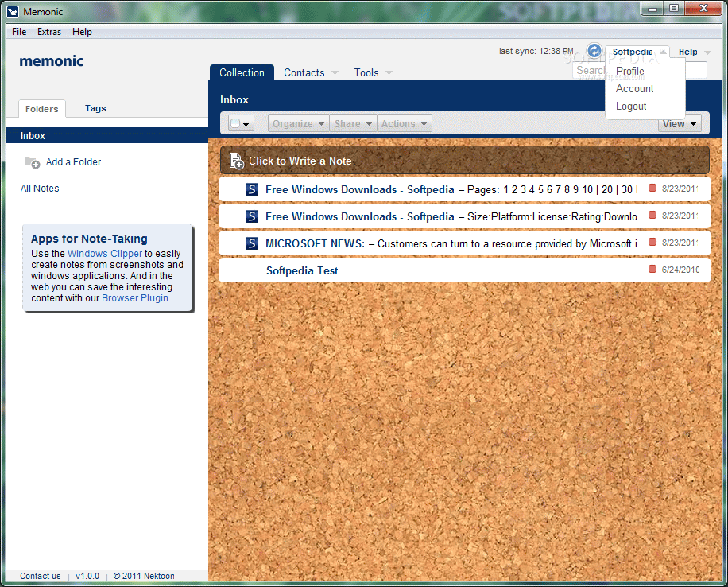Open note Free Windows Downloads with Size:Platform

click(465, 216)
